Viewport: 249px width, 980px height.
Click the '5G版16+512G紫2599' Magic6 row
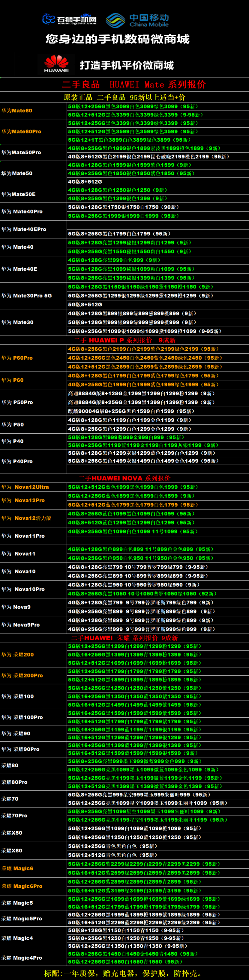(157, 873)
